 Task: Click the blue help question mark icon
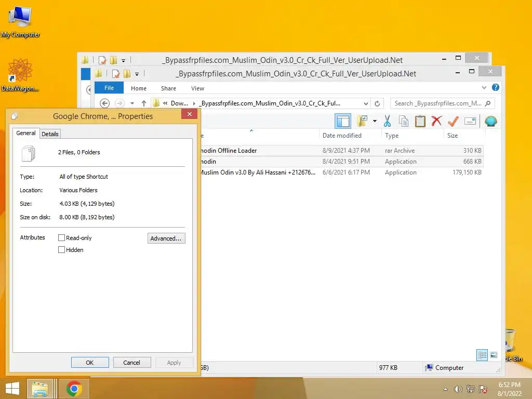tap(495, 87)
